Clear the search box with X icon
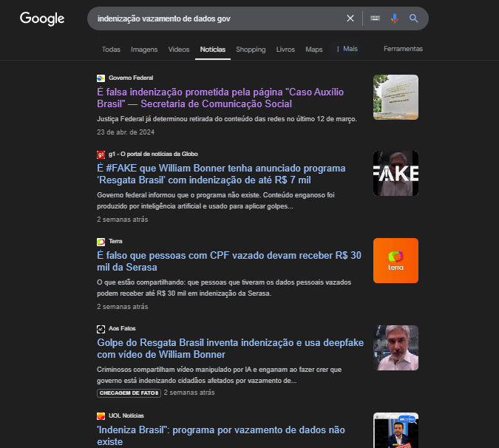The width and height of the screenshot is (499, 448). point(350,18)
